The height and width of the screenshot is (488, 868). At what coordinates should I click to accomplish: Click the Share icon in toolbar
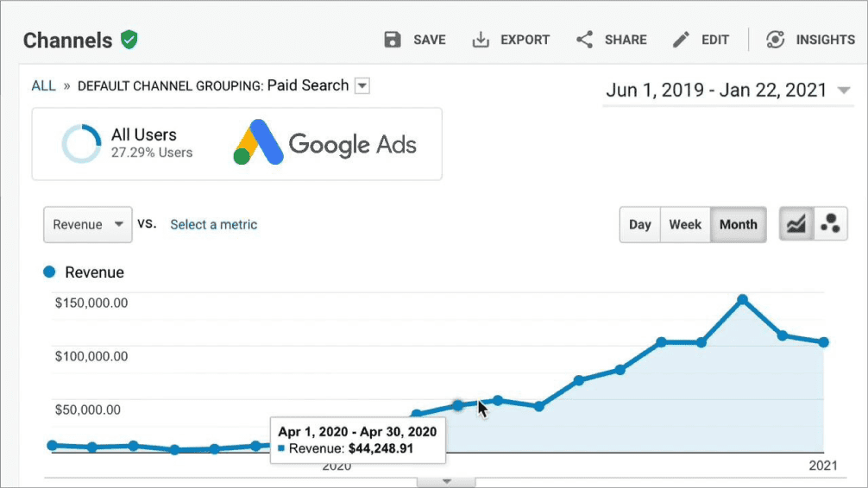click(x=585, y=40)
